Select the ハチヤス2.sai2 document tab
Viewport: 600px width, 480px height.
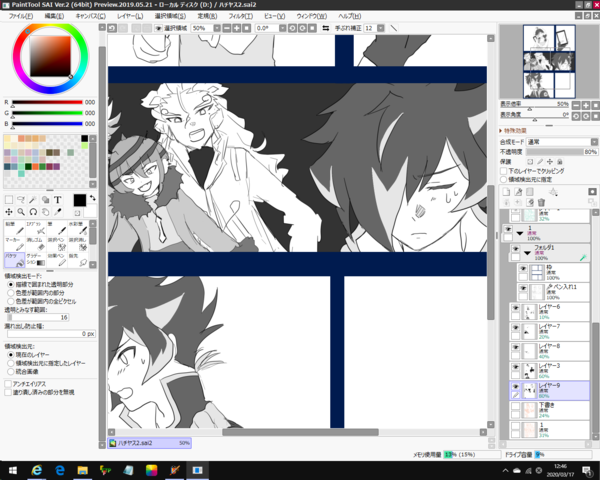(150, 443)
